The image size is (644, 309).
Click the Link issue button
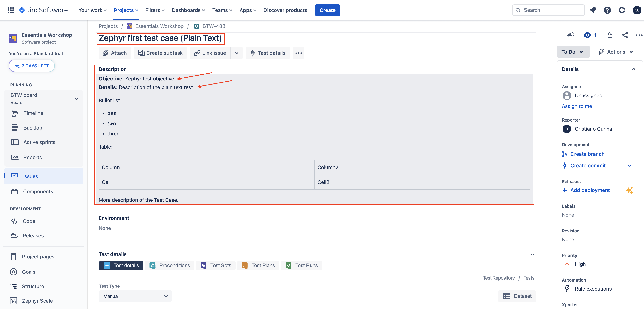(210, 53)
